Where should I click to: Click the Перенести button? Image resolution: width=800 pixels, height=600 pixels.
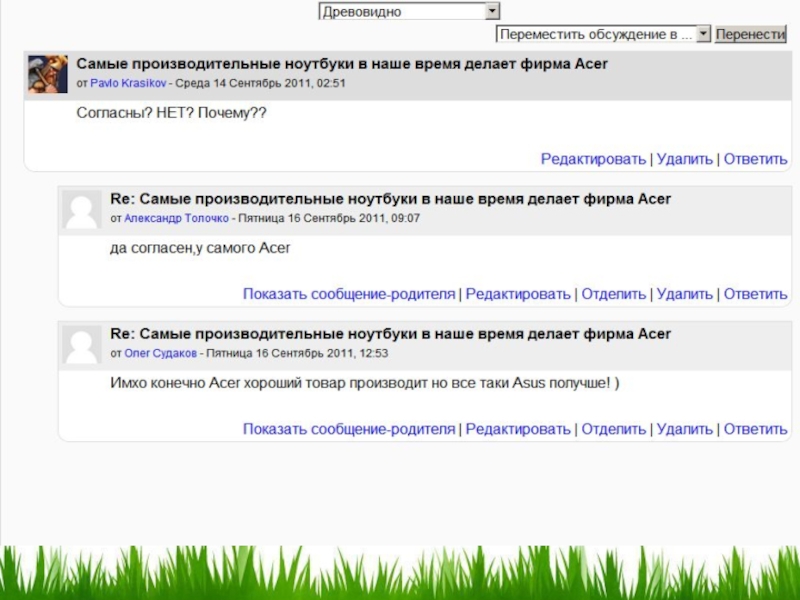750,34
